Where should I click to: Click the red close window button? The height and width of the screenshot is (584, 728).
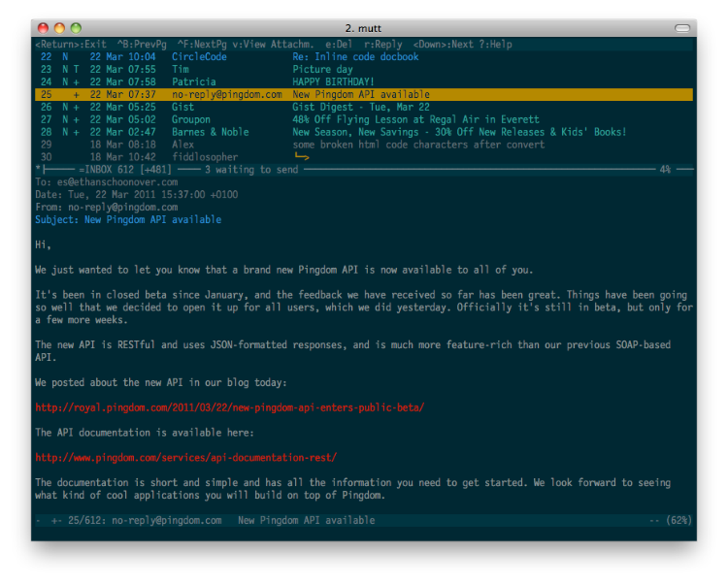pos(43,28)
